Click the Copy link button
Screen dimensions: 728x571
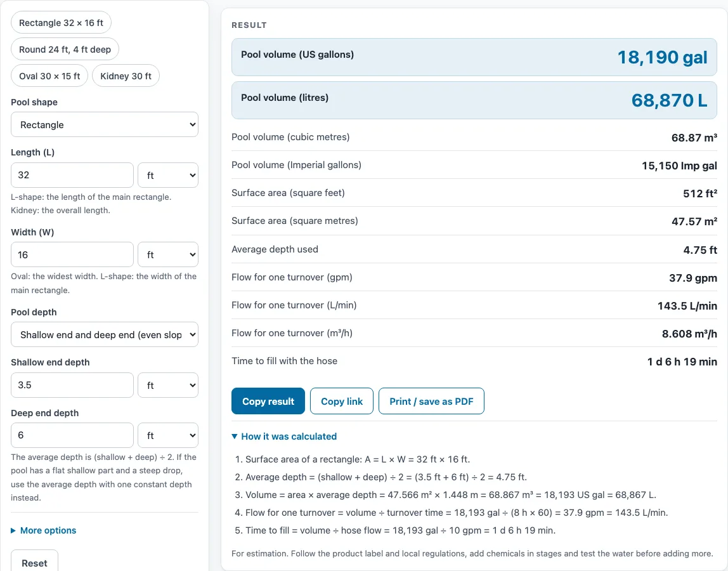click(x=342, y=401)
